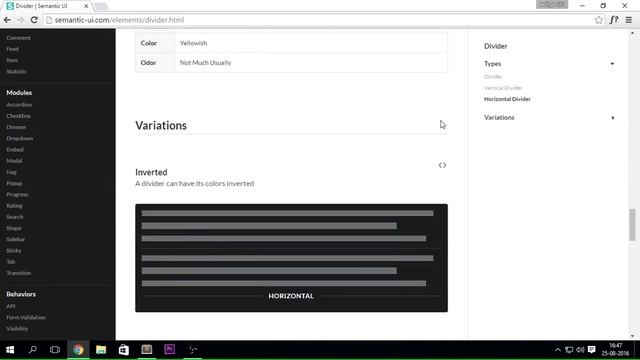Open Variations in right sidebar

[499, 118]
